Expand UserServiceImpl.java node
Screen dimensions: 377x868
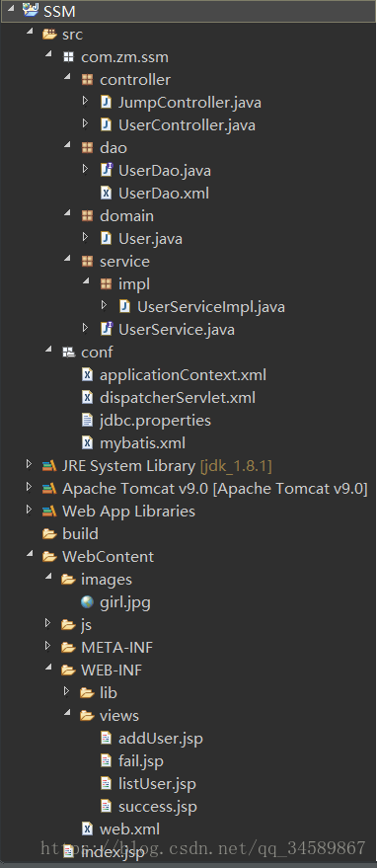click(x=104, y=305)
